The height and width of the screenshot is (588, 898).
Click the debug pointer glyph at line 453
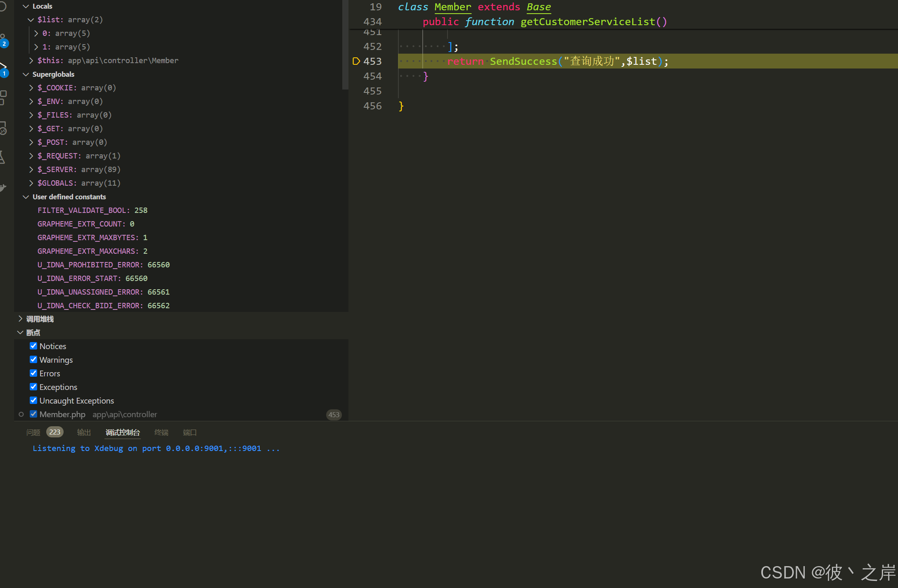[356, 61]
